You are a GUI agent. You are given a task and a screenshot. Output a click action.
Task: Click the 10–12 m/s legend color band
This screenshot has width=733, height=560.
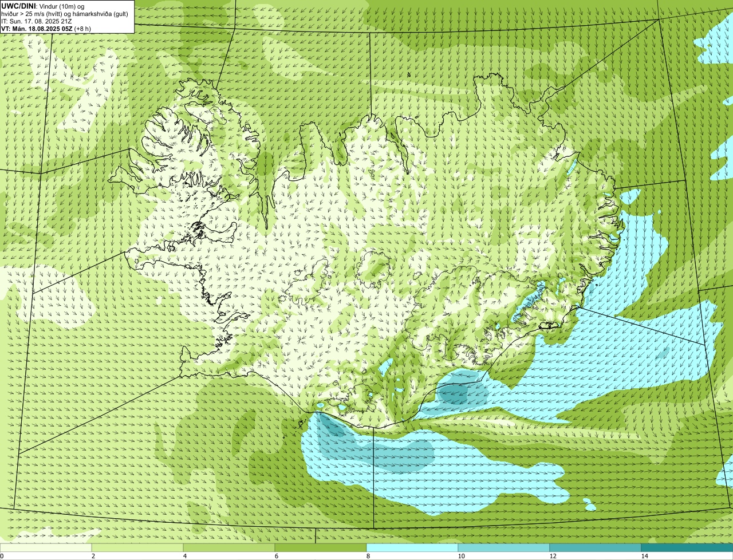504,547
